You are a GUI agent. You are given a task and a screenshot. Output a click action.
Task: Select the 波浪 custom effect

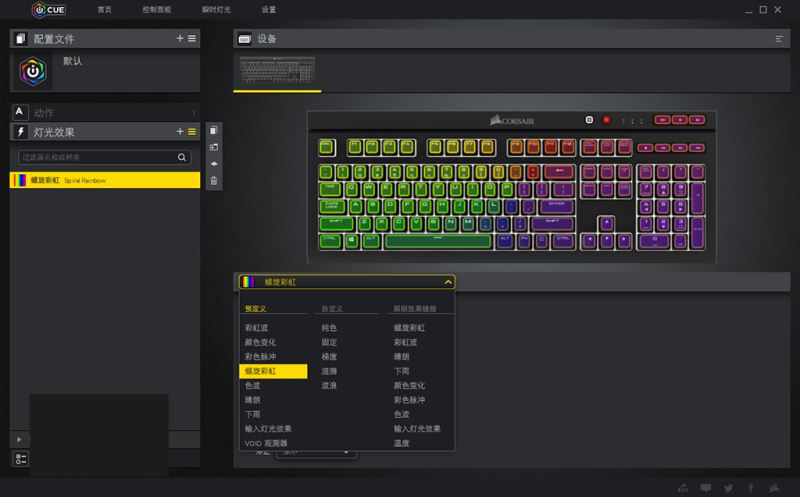tap(329, 386)
